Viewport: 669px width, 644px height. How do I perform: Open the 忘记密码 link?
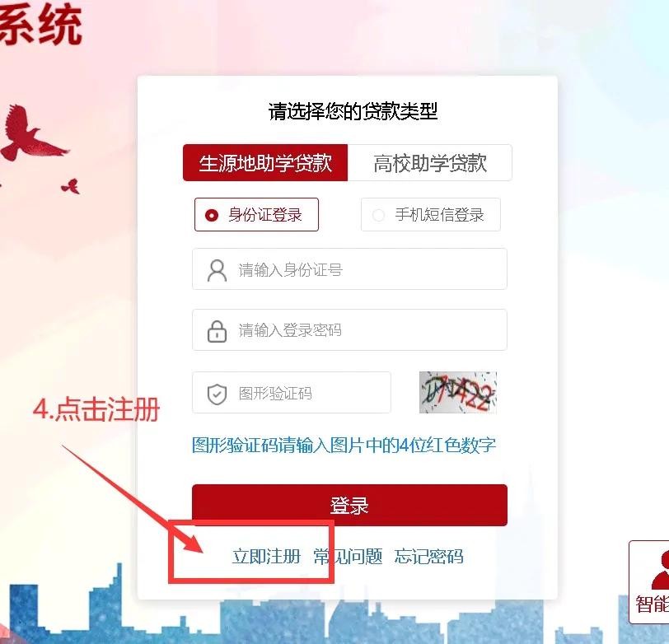[428, 557]
